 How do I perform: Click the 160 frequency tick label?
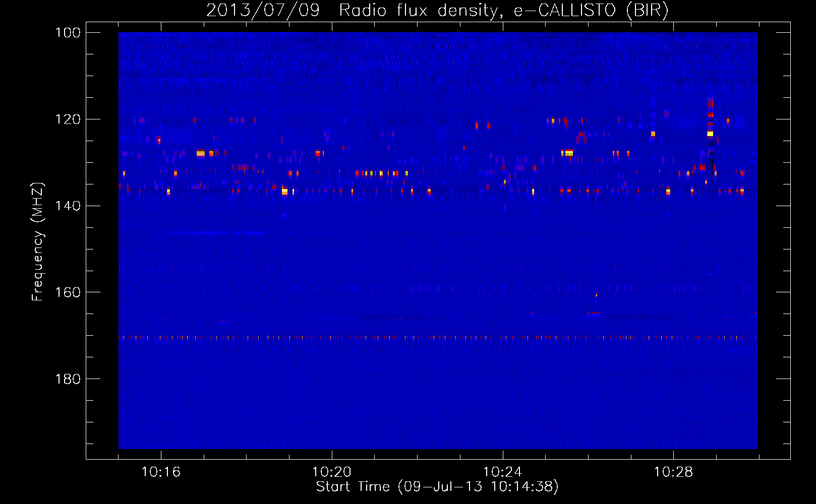click(68, 292)
